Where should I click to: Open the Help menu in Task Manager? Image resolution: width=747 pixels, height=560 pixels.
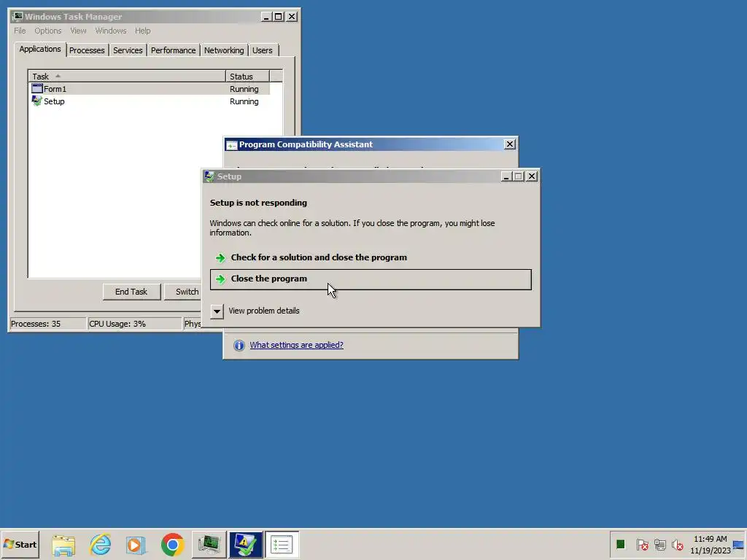point(142,31)
